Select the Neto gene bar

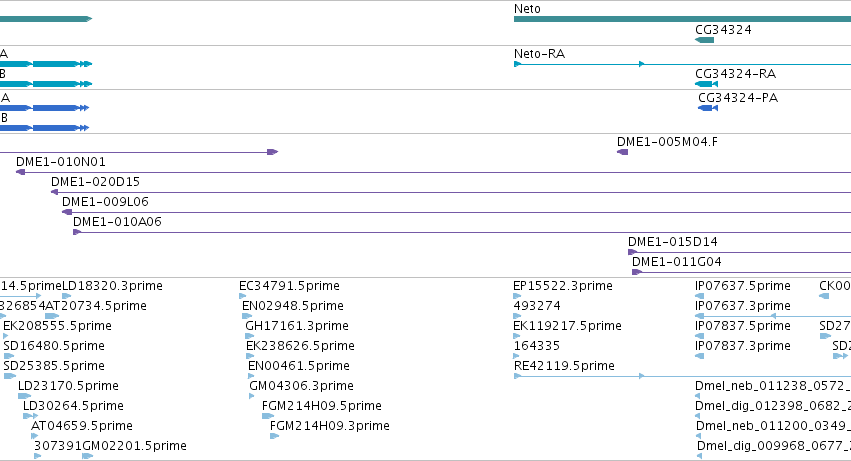pos(682,19)
